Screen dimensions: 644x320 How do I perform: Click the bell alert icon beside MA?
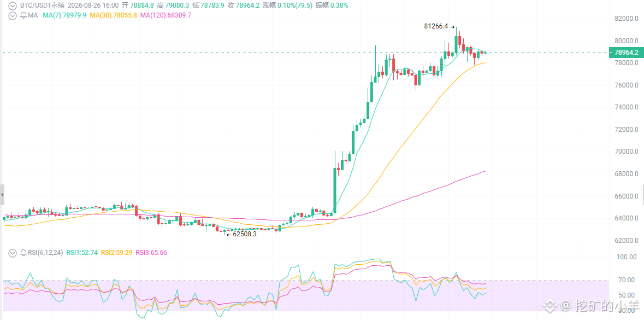click(23, 15)
